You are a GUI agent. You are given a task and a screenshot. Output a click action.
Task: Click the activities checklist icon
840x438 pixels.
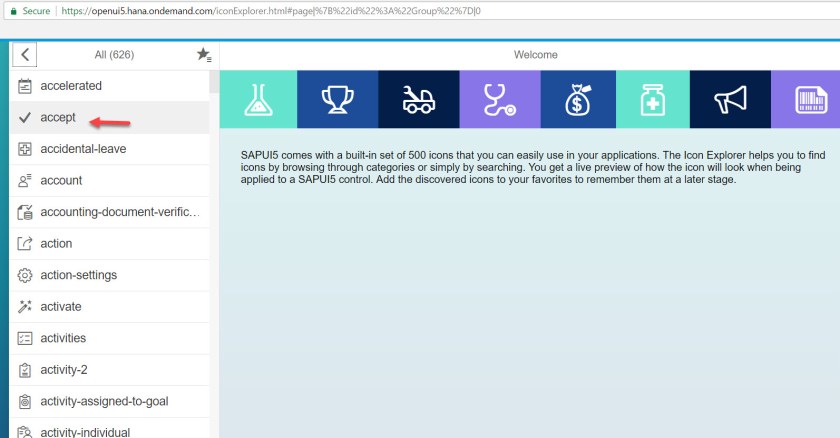point(25,338)
